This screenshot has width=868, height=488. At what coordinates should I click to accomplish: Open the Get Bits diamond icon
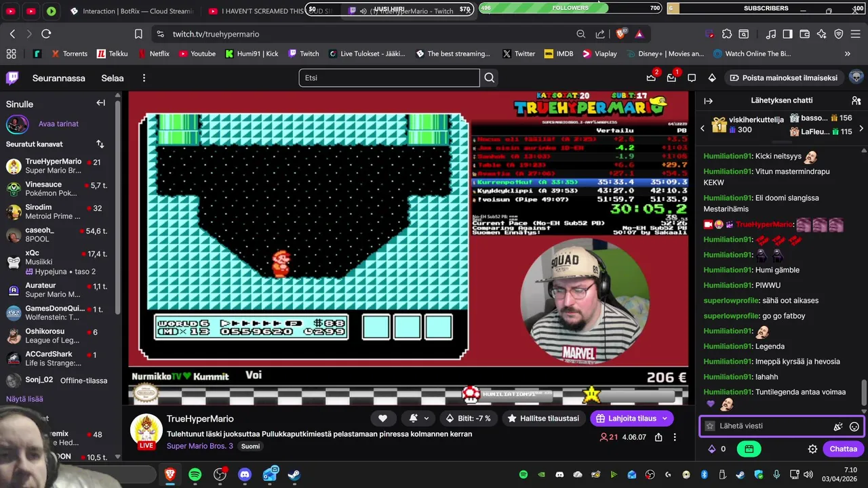click(712, 78)
